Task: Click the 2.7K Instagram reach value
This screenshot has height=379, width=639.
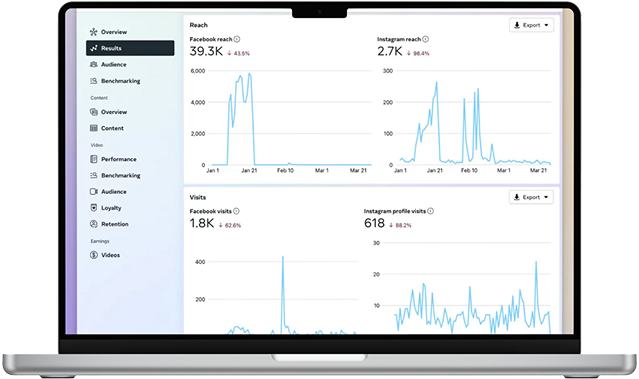Action: (x=390, y=51)
